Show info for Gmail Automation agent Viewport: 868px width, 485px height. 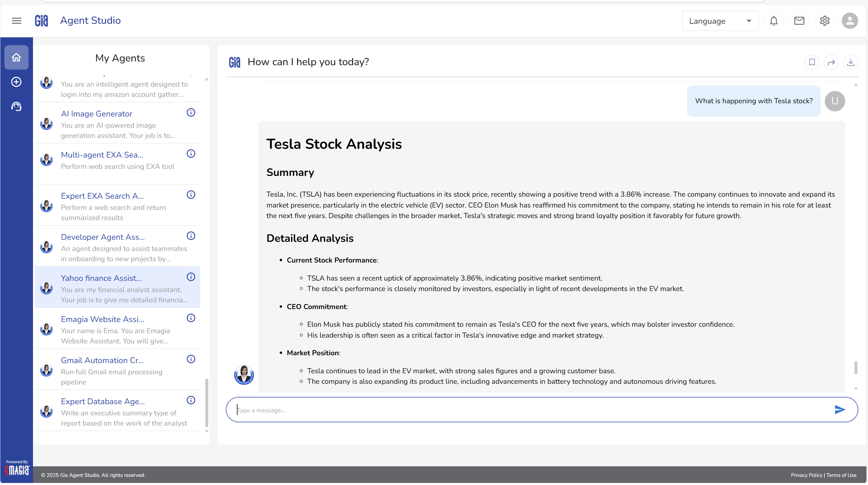coord(191,359)
